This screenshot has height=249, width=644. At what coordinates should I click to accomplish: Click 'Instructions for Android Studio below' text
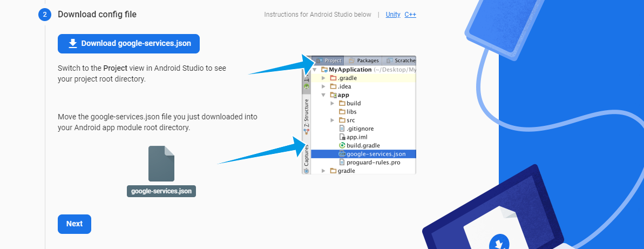click(x=317, y=15)
